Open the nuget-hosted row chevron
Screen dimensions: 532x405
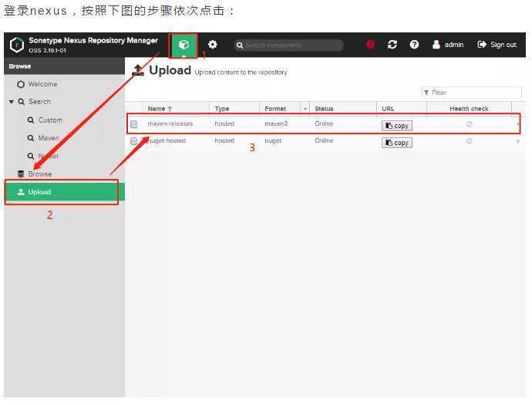tap(518, 141)
